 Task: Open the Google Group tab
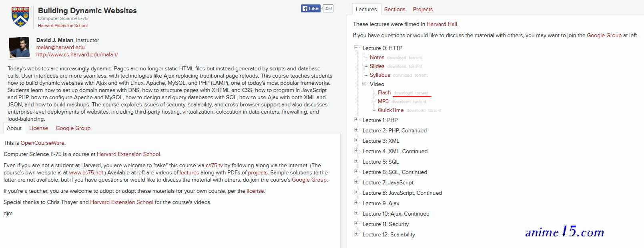click(x=73, y=128)
